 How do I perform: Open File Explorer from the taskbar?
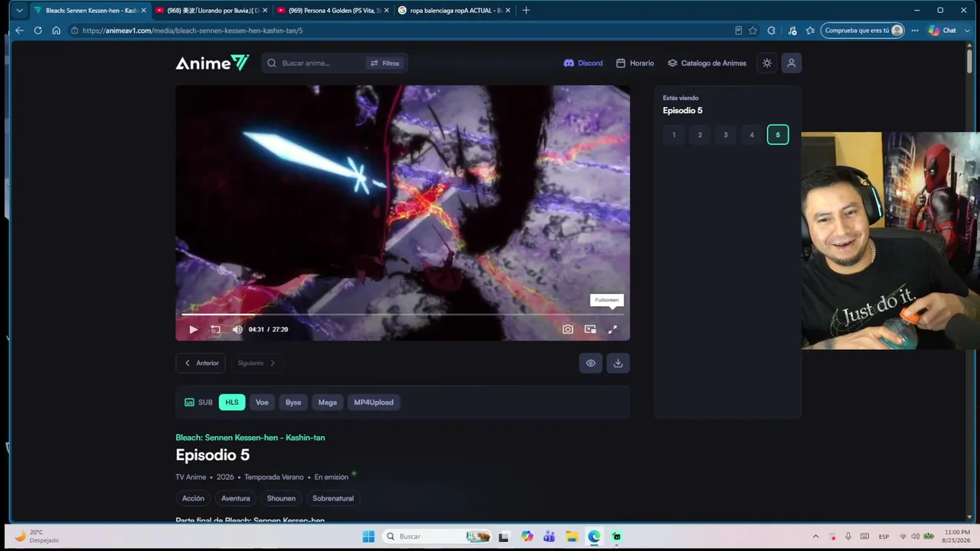tap(571, 536)
